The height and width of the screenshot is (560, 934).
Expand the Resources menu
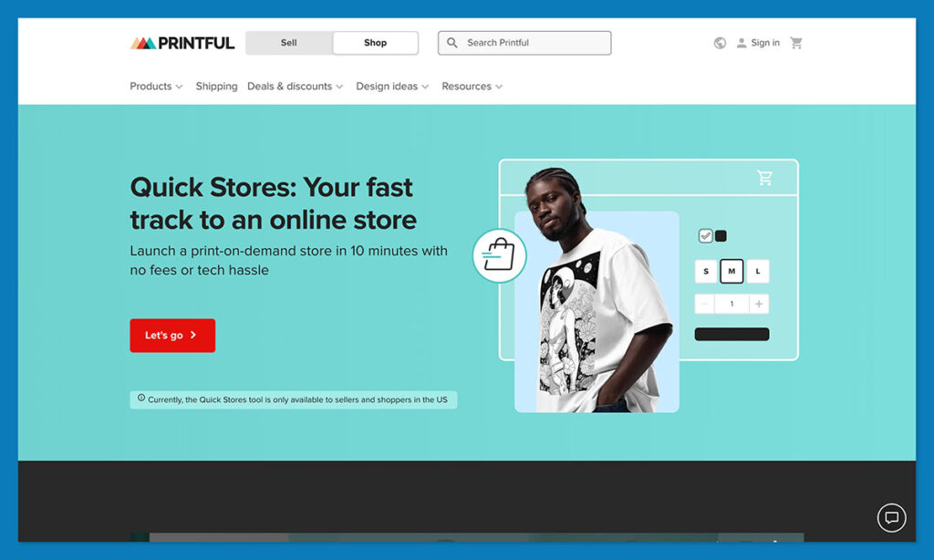[472, 87]
